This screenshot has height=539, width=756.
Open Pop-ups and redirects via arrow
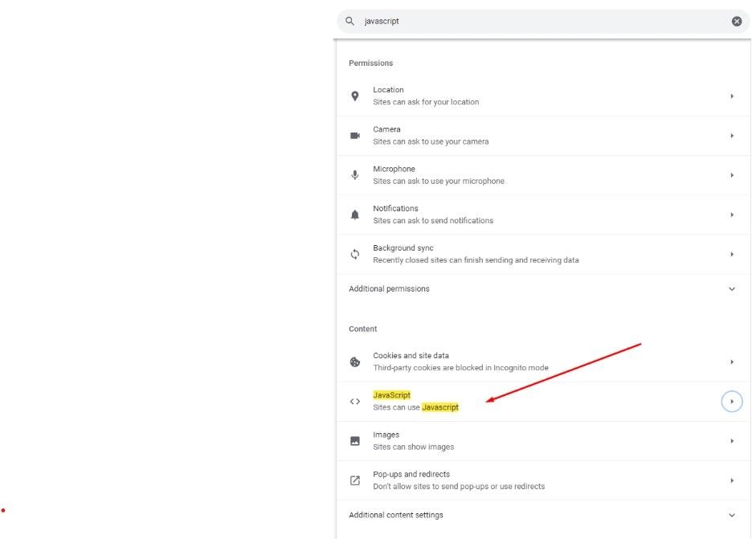pos(732,480)
